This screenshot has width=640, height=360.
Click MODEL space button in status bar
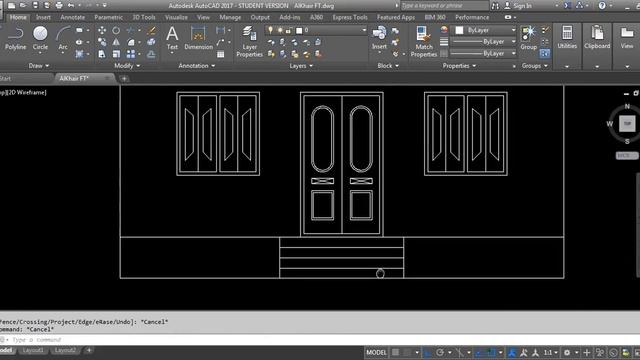[x=376, y=353]
